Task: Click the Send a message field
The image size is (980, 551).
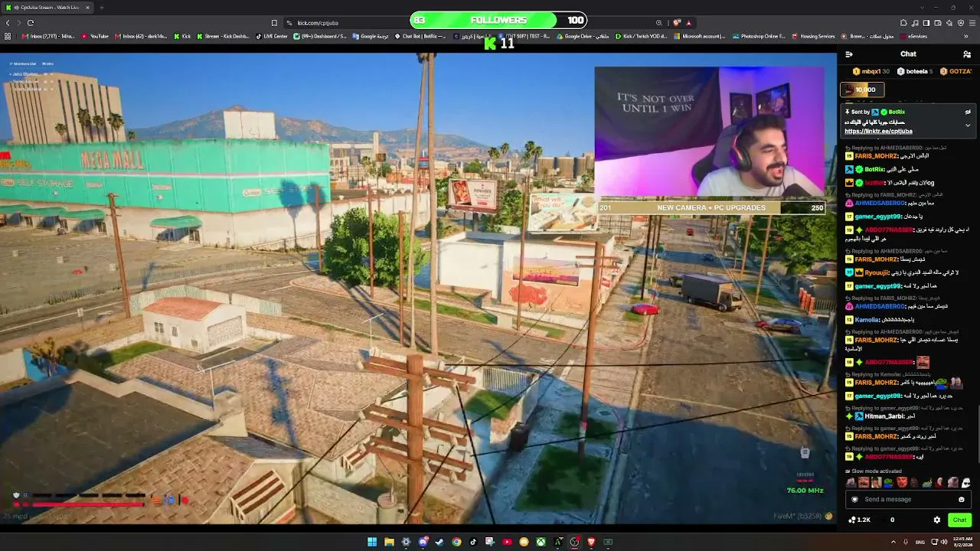Action: [907, 500]
